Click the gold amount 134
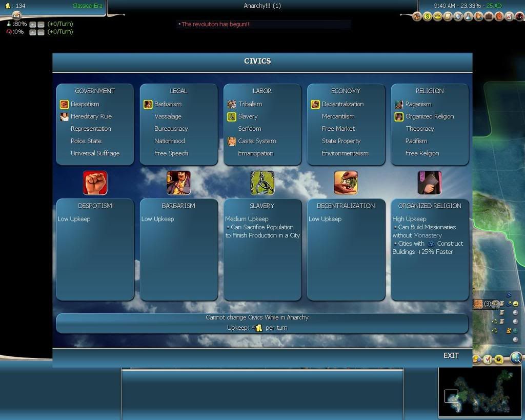Screen dimensions: 525x420 21,6
